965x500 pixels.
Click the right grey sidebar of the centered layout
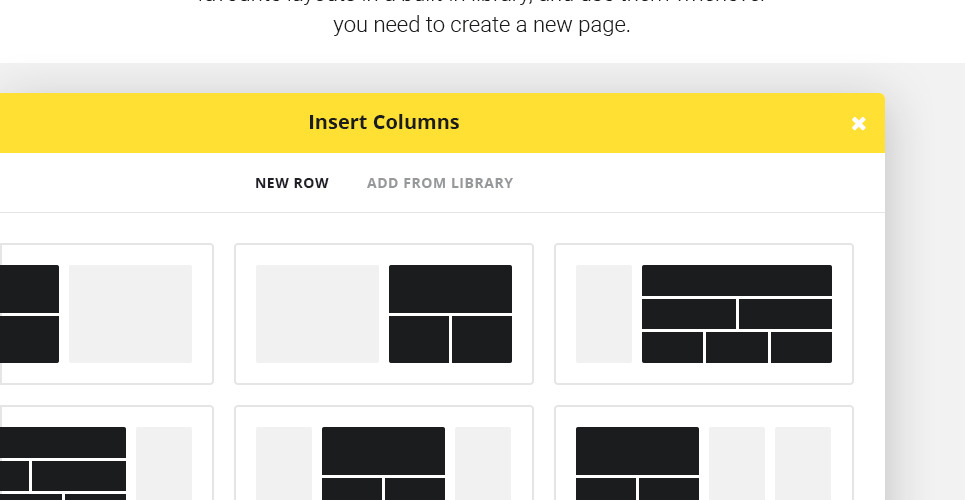coord(483,462)
